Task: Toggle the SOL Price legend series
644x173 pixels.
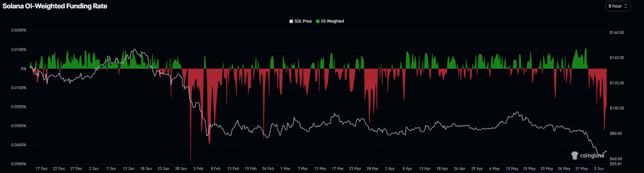Action: pyautogui.click(x=300, y=21)
